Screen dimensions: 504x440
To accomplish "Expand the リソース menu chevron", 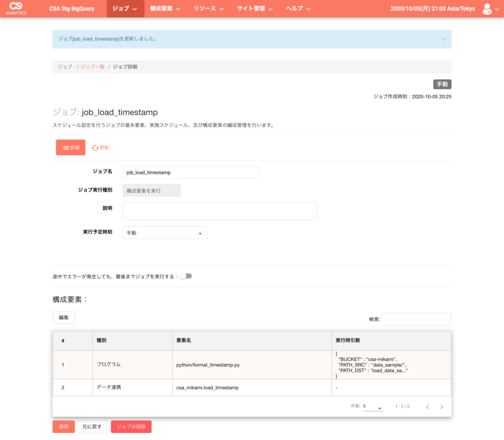I will coord(221,8).
